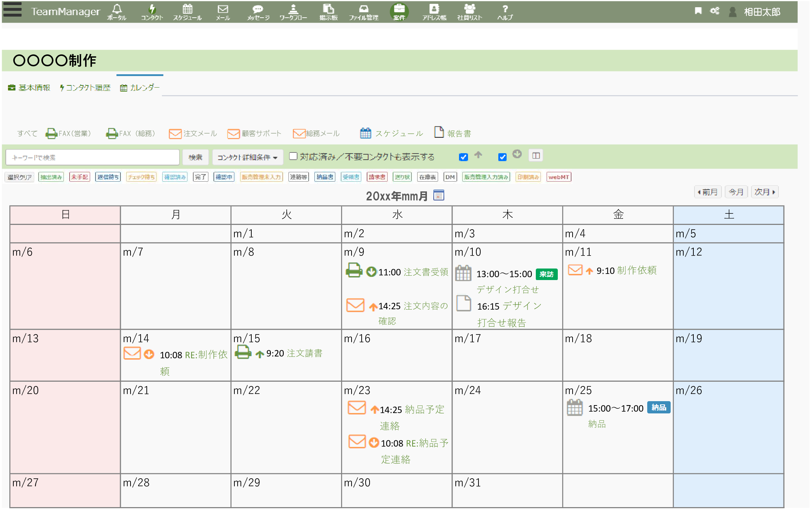812x510 pixels.
Task: Click the 検索 button
Action: click(x=195, y=158)
